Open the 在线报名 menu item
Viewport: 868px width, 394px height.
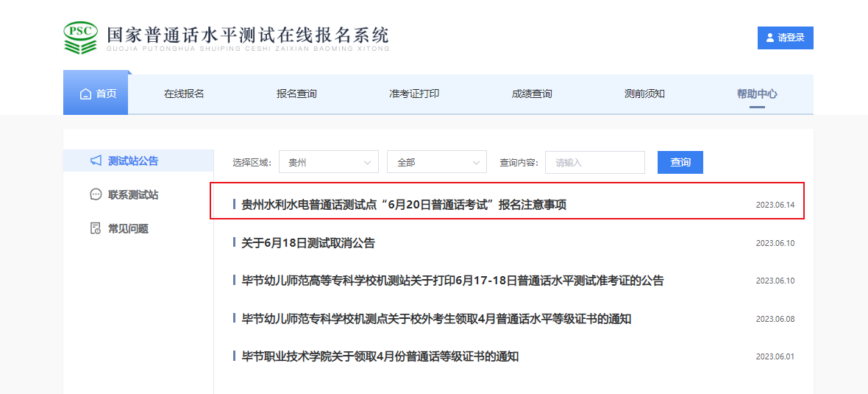(x=184, y=94)
